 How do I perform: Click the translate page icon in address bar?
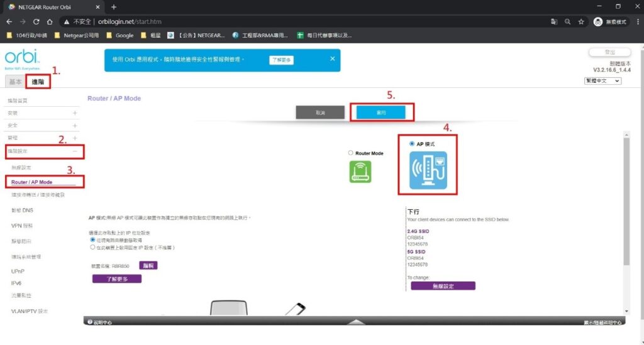coord(553,21)
